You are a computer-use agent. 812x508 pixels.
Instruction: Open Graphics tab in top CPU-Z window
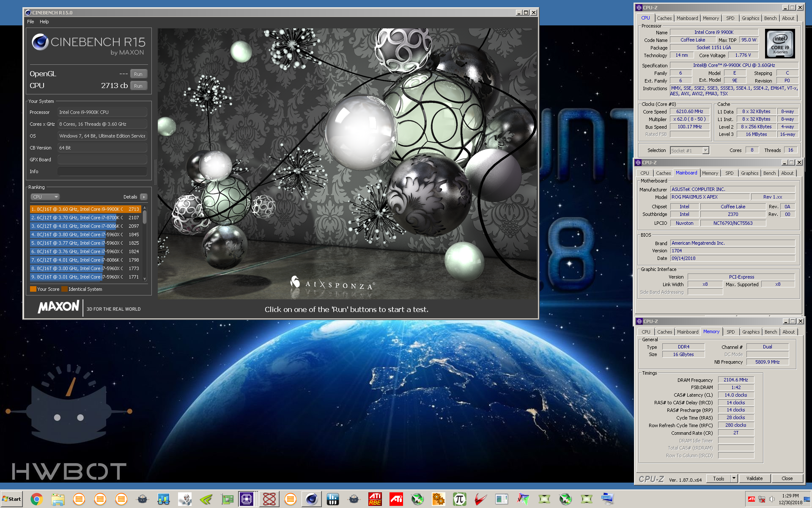tap(750, 18)
